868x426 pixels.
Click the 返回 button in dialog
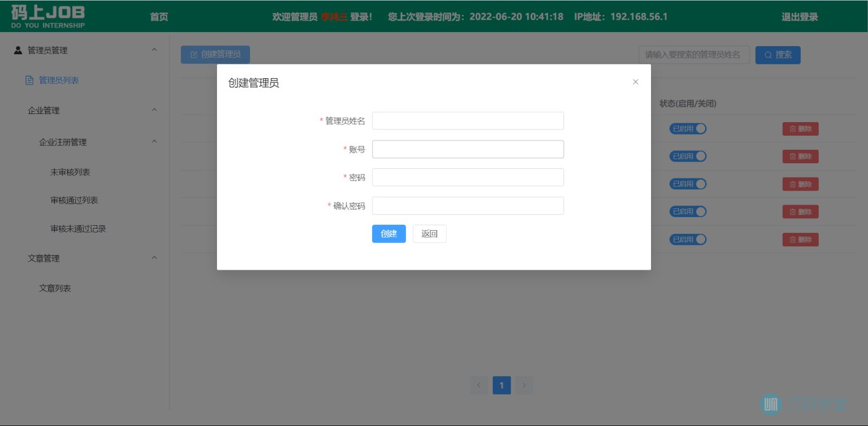(x=429, y=234)
